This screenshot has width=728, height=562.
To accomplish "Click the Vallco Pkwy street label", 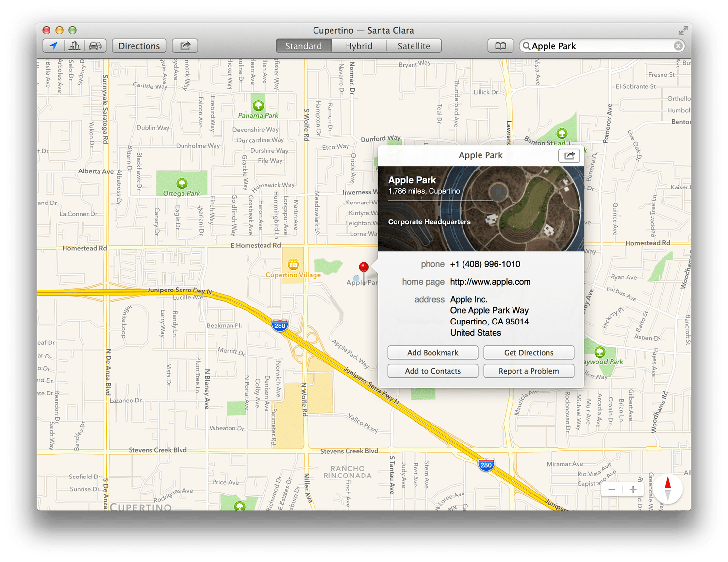I will point(363,423).
